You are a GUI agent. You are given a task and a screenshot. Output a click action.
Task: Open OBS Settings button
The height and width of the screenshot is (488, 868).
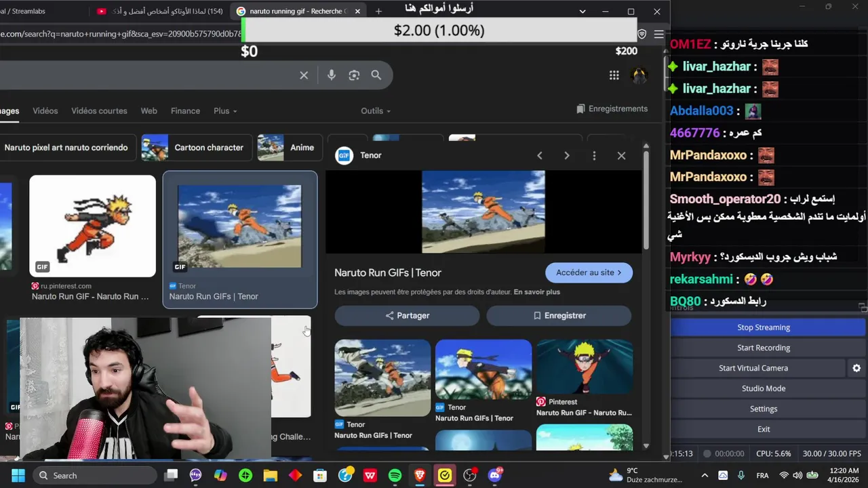click(x=764, y=409)
